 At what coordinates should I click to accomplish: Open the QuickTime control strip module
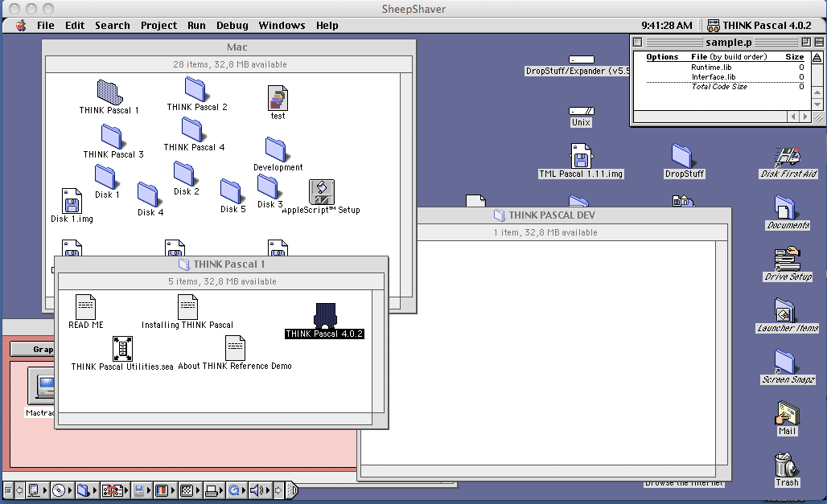pos(237,491)
